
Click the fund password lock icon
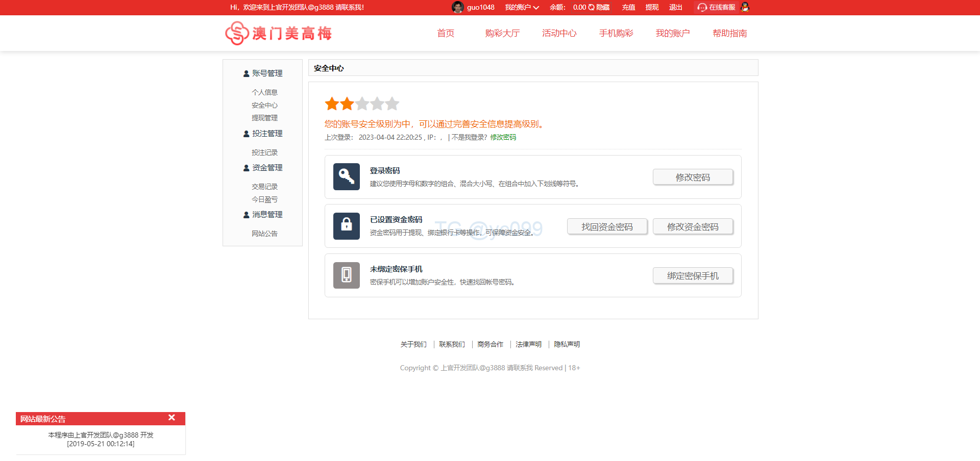(x=346, y=226)
